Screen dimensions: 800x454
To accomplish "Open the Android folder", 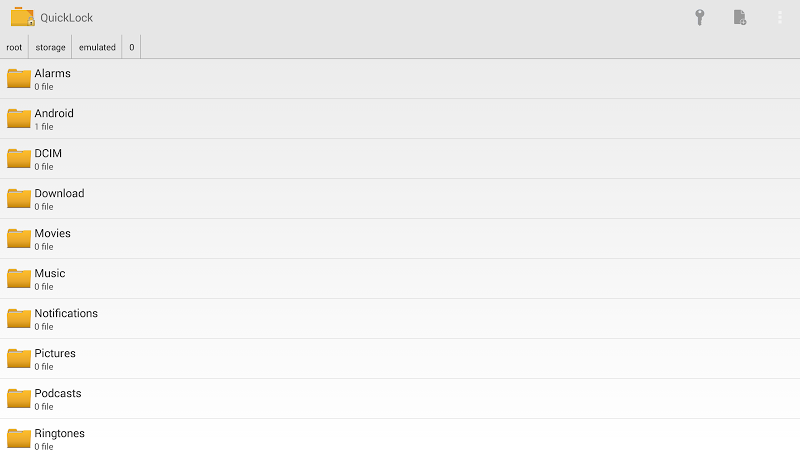I will point(54,114).
